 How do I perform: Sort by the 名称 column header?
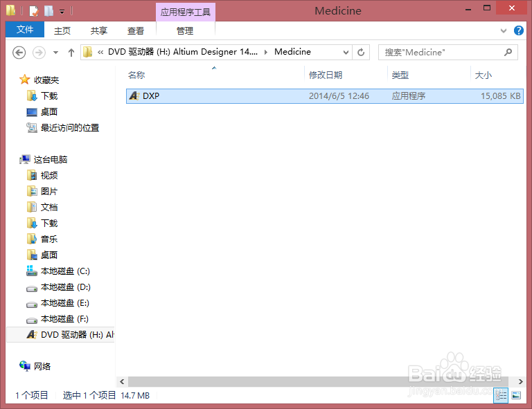(136, 75)
